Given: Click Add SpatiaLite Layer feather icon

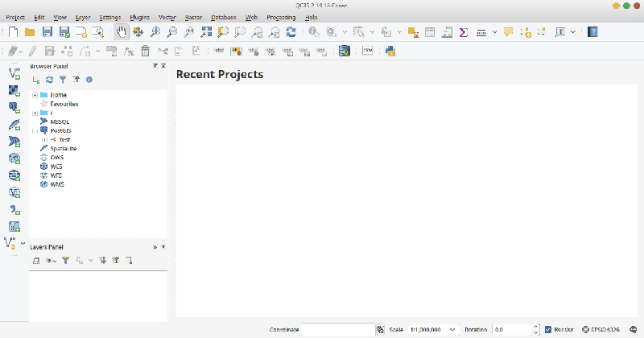Looking at the screenshot, I should [14, 125].
